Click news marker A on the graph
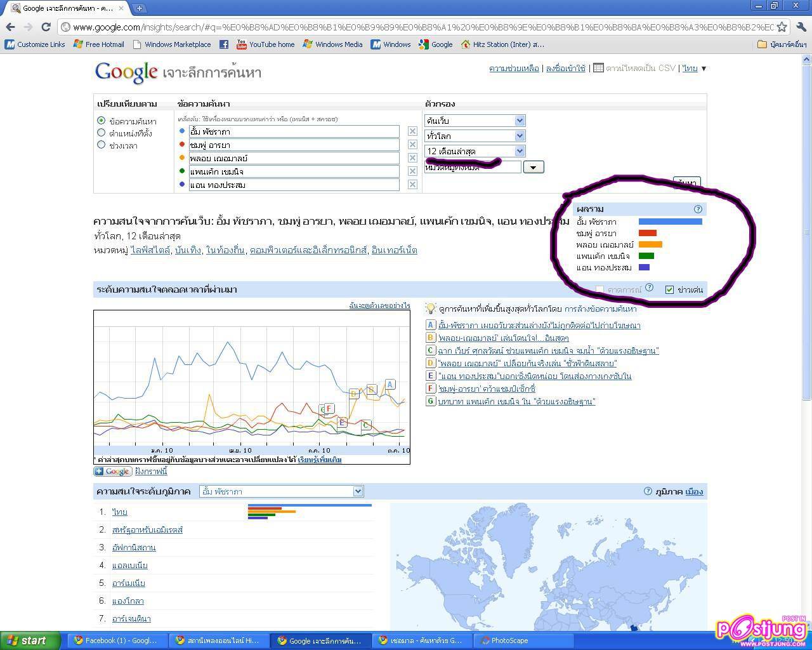Screen dimensions: 812x650 pos(390,384)
